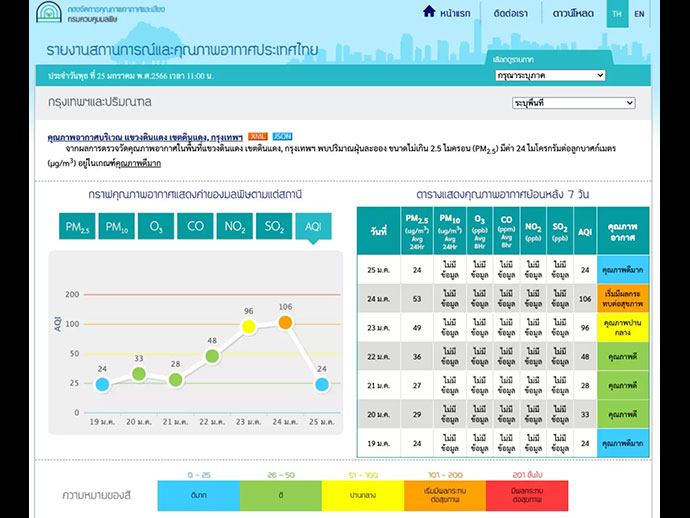
Task: Expand the ระบุพื้นที่ area dropdown
Action: click(x=573, y=103)
